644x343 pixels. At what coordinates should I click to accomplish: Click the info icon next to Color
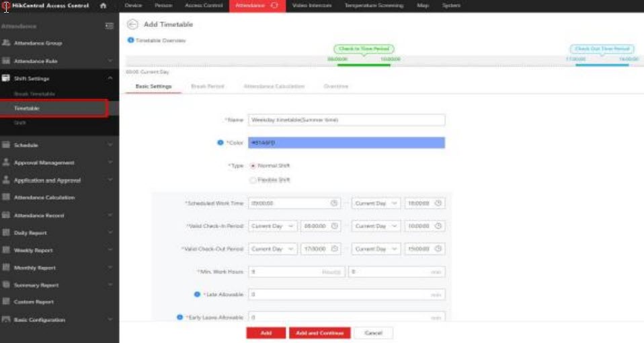[220, 143]
